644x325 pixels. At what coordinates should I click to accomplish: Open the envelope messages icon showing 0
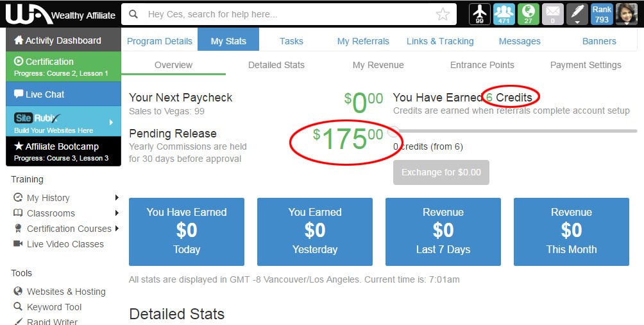(553, 14)
